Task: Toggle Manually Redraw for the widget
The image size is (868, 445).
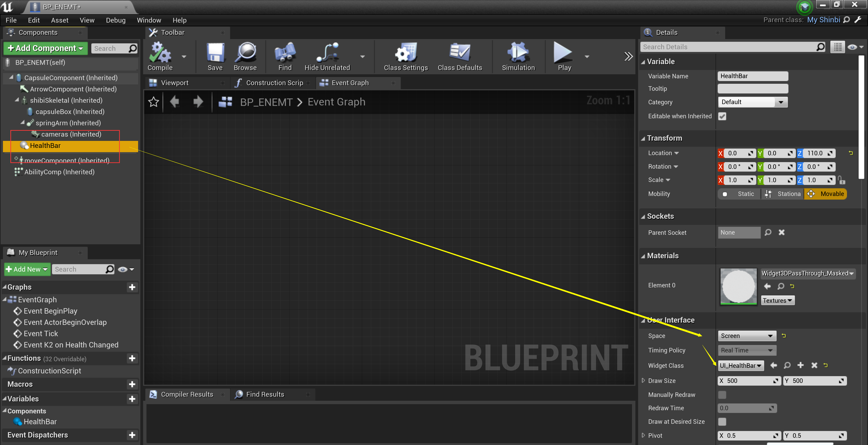Action: (722, 394)
